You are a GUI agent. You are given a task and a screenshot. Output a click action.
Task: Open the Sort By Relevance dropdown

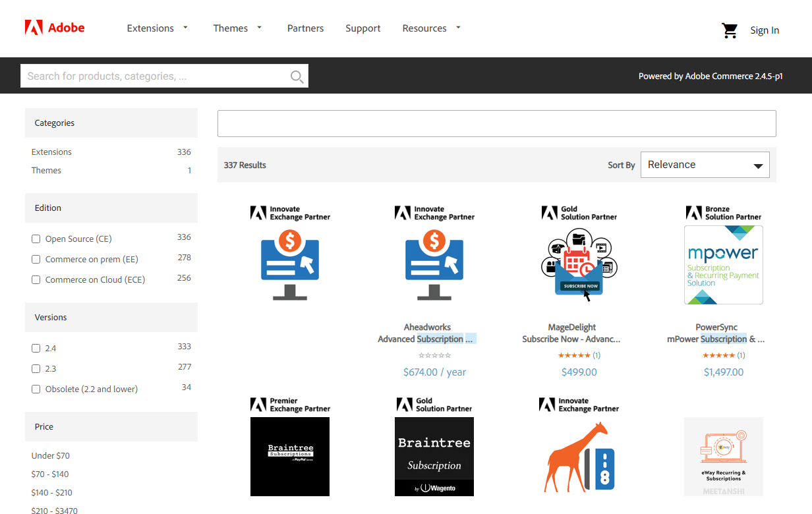pos(705,165)
